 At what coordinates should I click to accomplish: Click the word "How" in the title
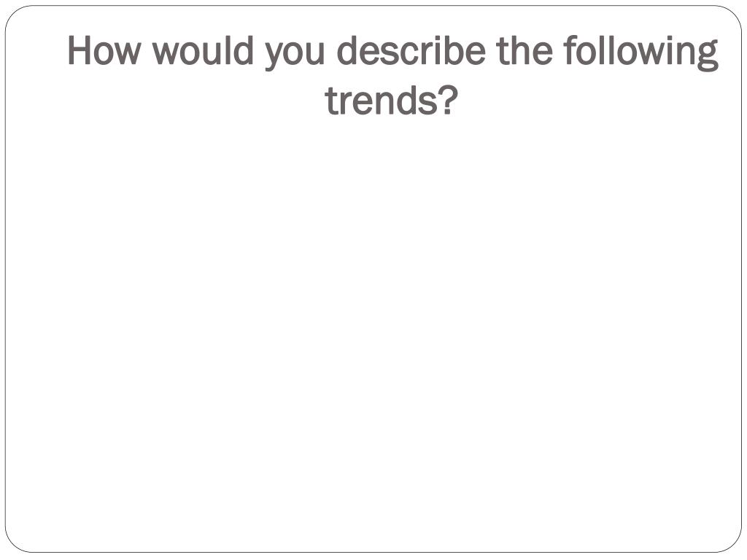(x=104, y=50)
